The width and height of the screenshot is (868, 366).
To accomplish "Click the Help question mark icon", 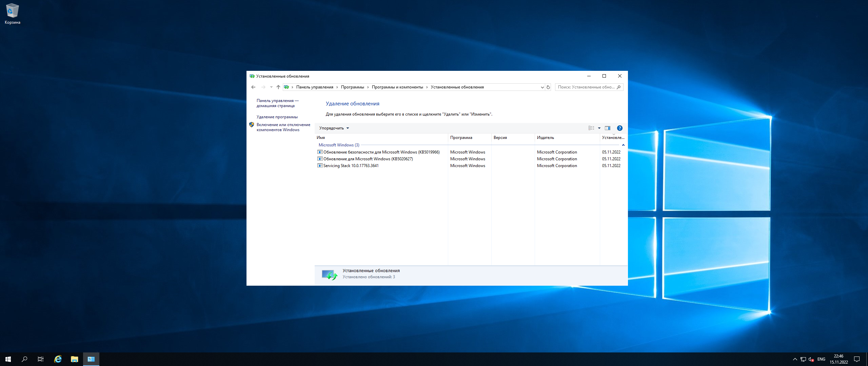I will [619, 128].
